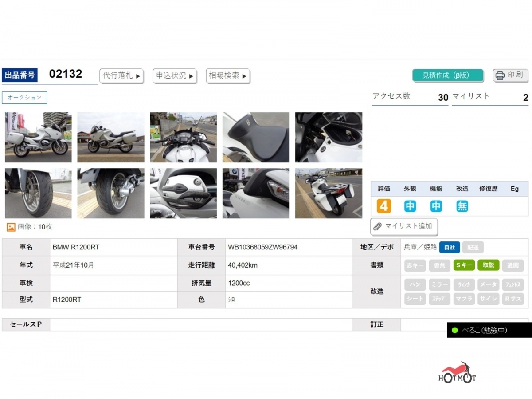Open the front tire close-up thumbnail

pos(38,193)
